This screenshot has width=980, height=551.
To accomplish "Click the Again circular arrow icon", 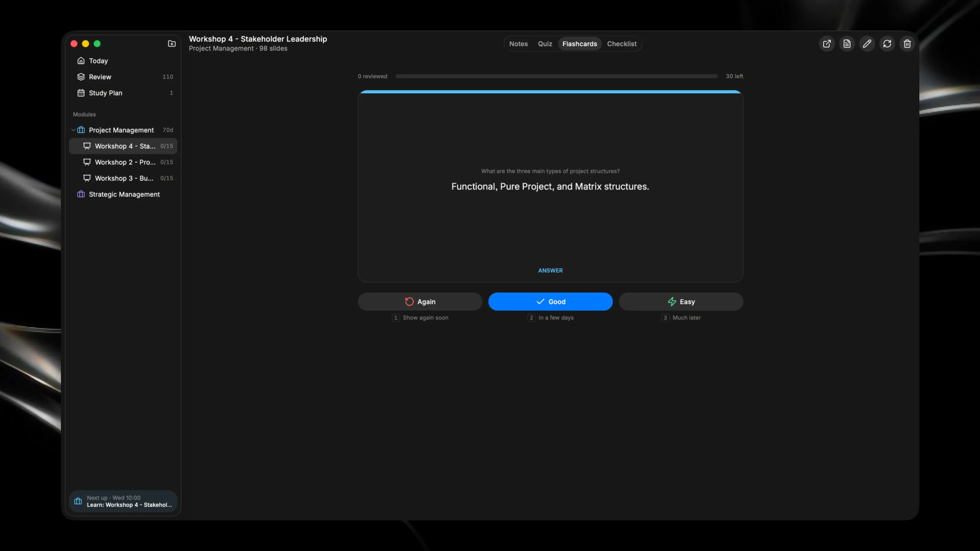I will 409,302.
